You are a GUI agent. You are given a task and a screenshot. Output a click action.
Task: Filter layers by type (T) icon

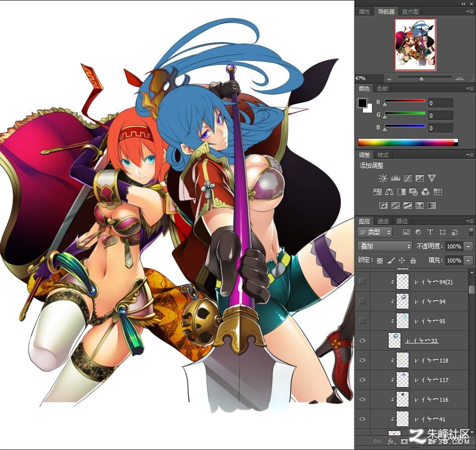(x=430, y=232)
